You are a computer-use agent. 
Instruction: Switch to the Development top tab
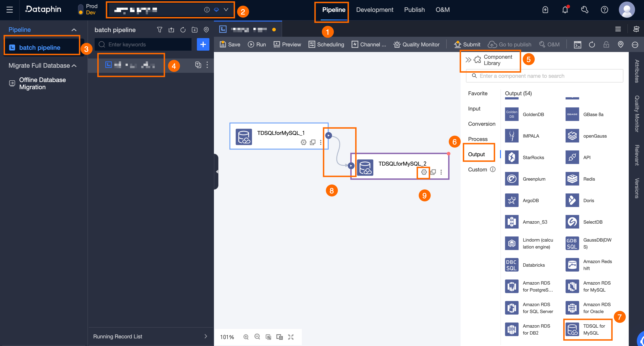pos(374,10)
